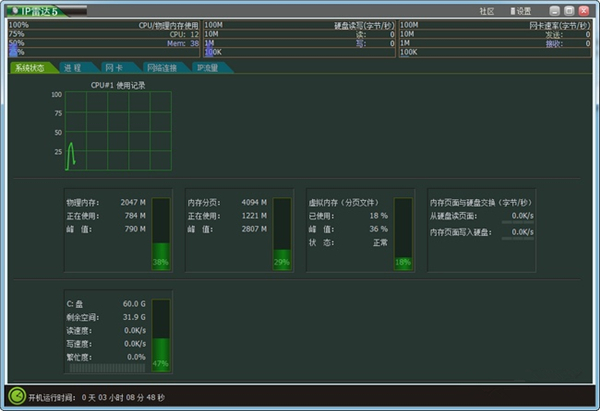This screenshot has width=600, height=411.
Task: Click the 内存页面与硬盘交换 heading
Action: 481,202
